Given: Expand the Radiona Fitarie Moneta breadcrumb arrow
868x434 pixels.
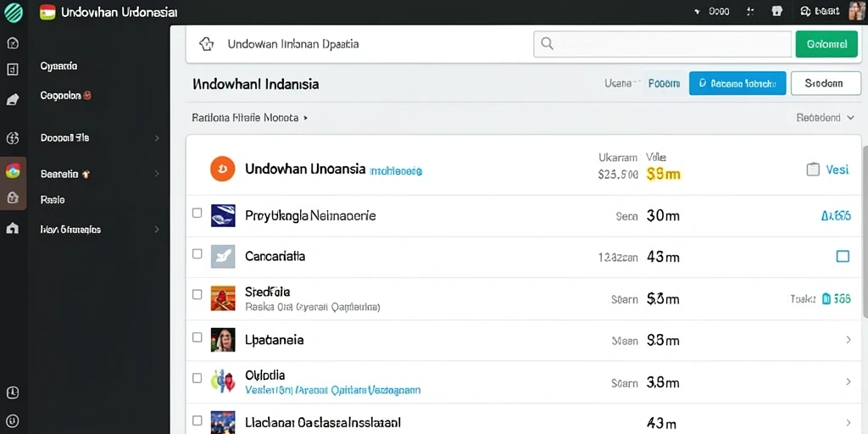Looking at the screenshot, I should point(305,118).
